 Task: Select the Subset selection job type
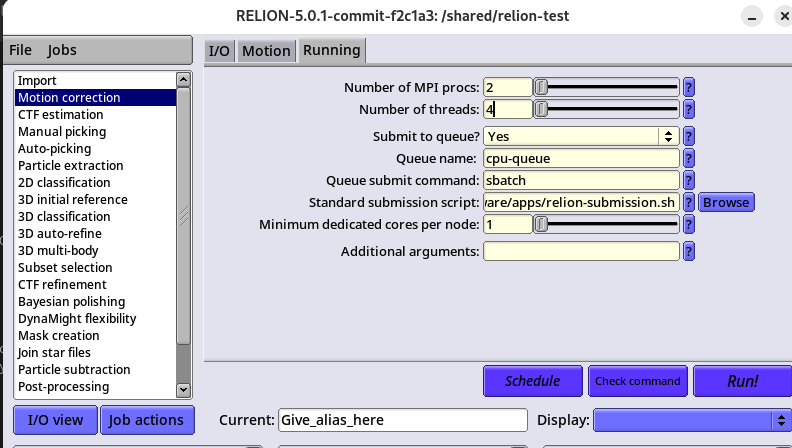(96, 268)
